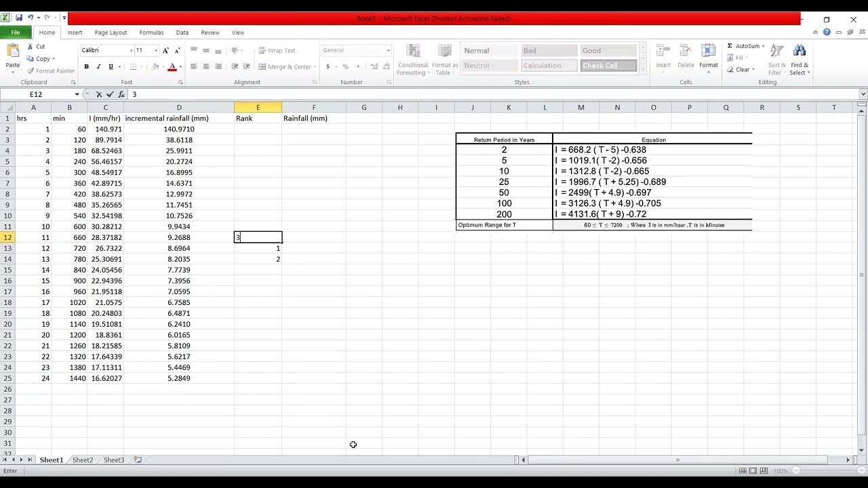Expand the Font Color dropdown arrow

[x=180, y=66]
